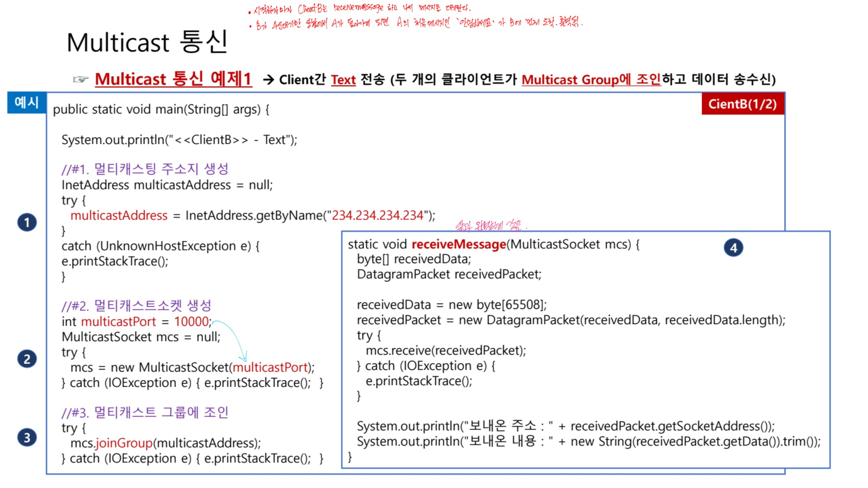Click the pointing hand bullet icon
This screenshot has width=868, height=488.
click(81, 79)
